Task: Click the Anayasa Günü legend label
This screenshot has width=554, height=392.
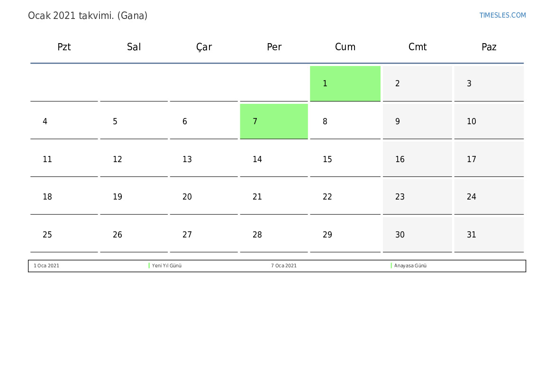Action: (x=410, y=265)
